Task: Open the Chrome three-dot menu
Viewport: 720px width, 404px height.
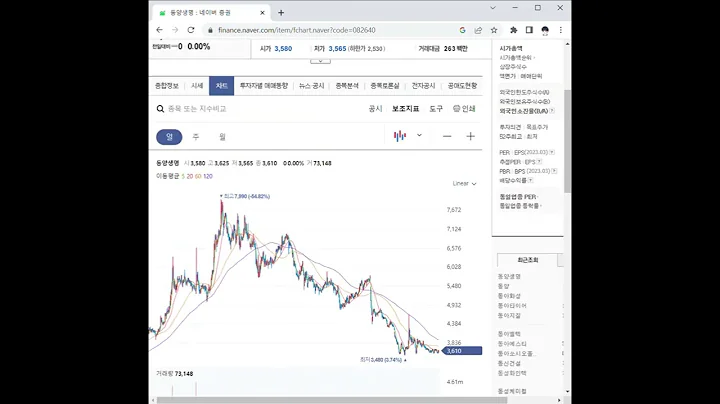Action: (x=561, y=30)
